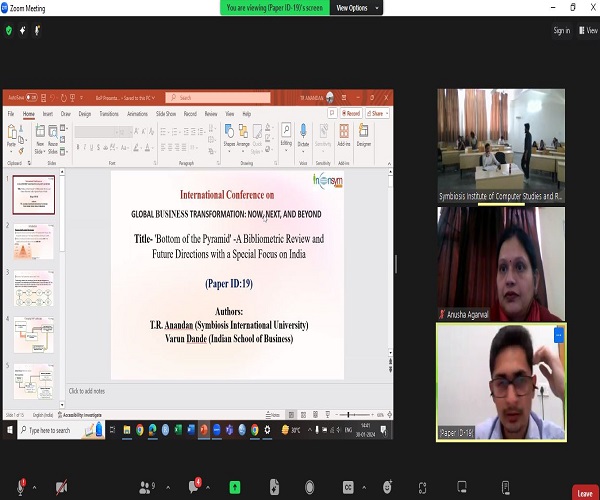Toggle Underline formatting in Font group

tap(91, 148)
